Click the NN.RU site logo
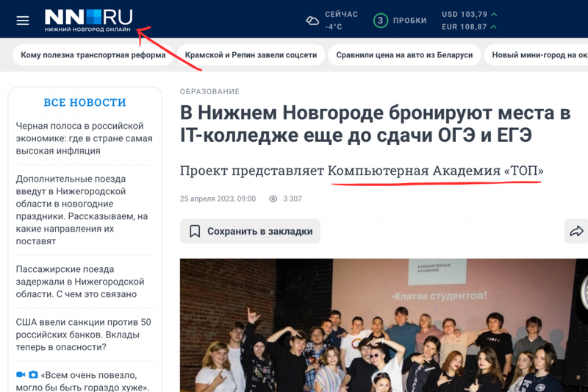The height and width of the screenshot is (392, 588). [x=88, y=21]
